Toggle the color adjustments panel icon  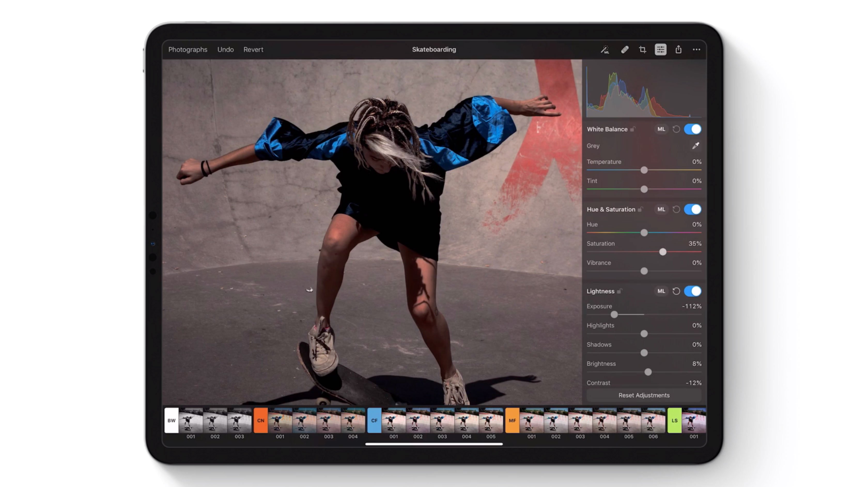click(661, 50)
